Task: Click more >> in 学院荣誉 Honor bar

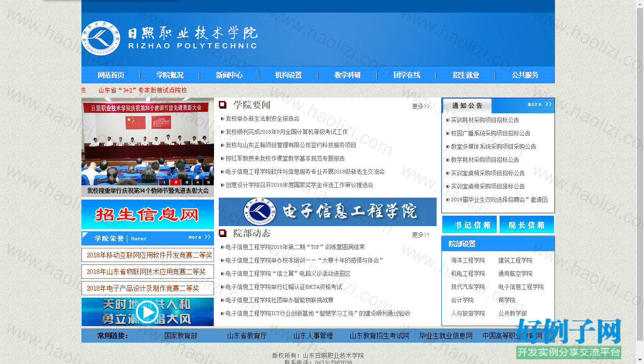Action: tap(200, 237)
